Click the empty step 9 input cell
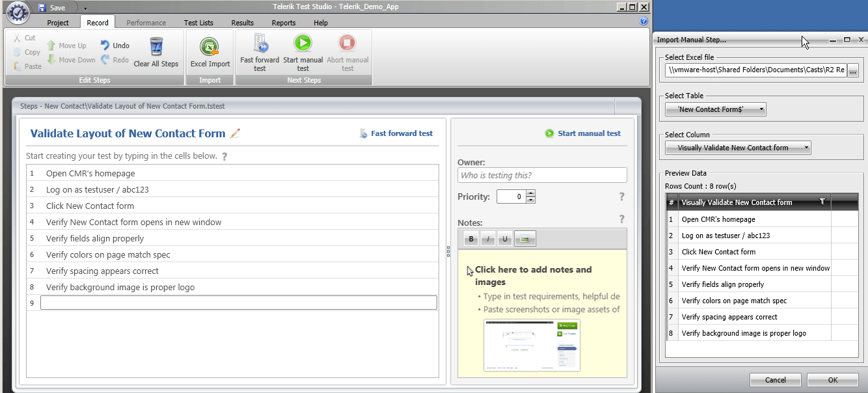The image size is (868, 393). point(239,303)
